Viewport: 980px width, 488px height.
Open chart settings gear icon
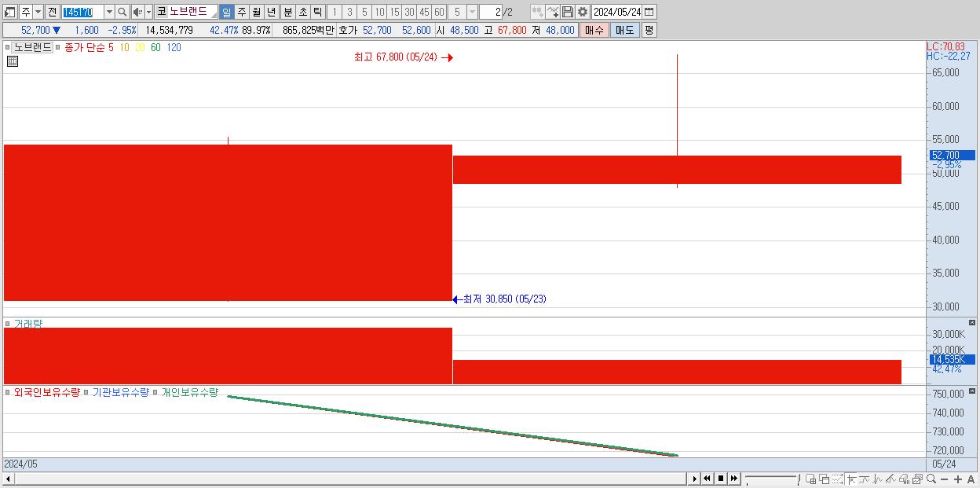[x=583, y=12]
